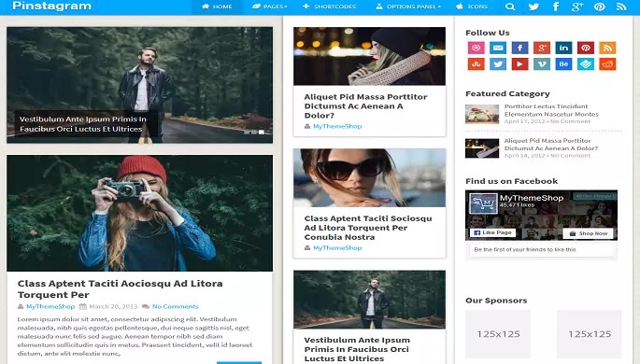Open the small forest road man card image

point(369,300)
